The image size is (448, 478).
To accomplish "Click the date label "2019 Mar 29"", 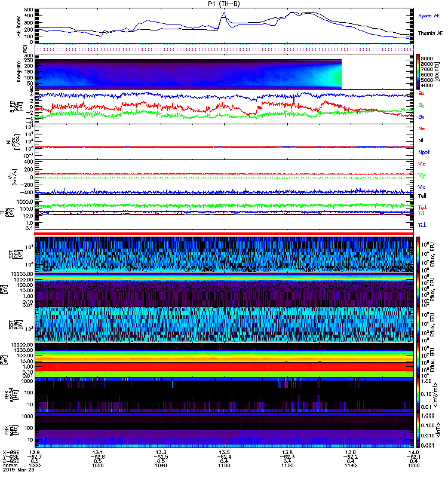I will point(19,470).
